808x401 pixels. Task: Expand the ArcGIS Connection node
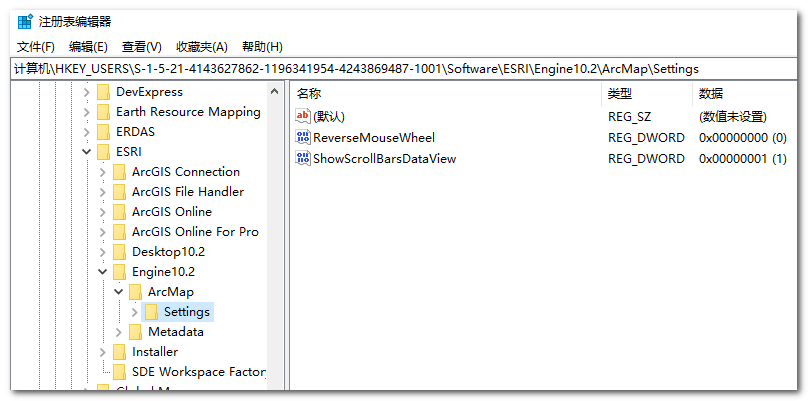click(103, 172)
